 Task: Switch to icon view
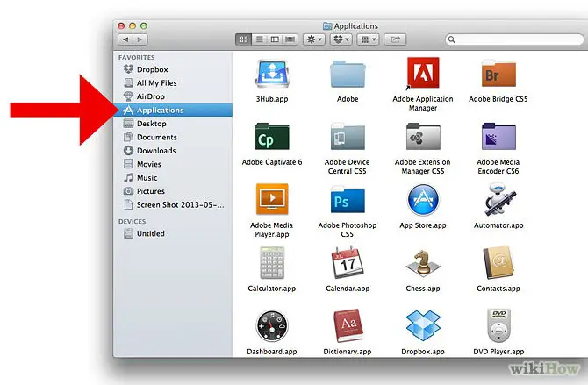tap(243, 39)
